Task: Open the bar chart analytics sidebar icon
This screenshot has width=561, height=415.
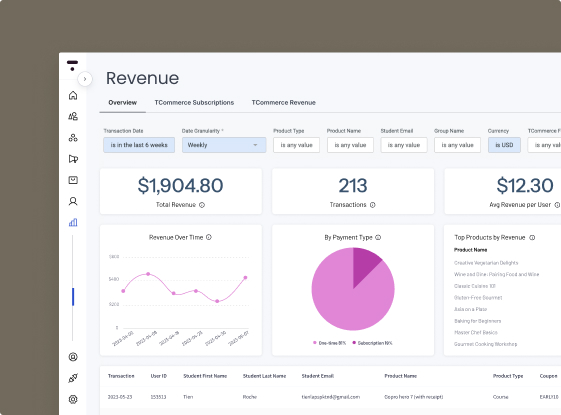Action: click(73, 223)
